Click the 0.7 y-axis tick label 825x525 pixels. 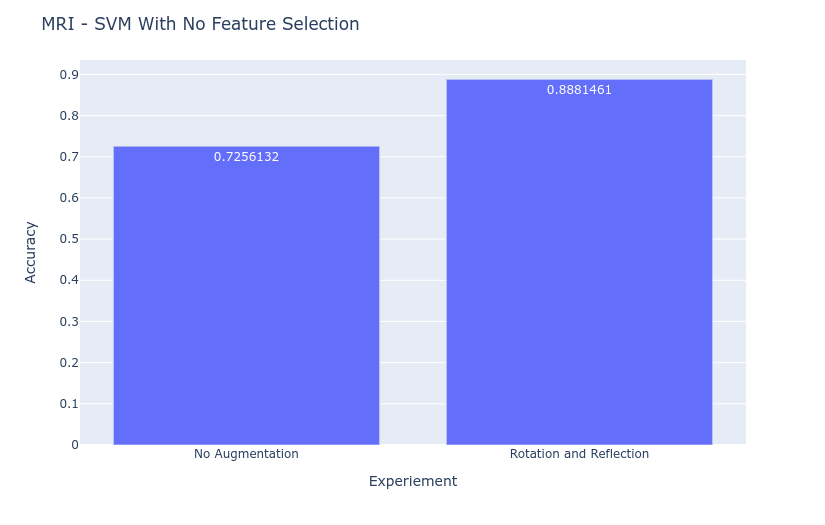coord(69,157)
